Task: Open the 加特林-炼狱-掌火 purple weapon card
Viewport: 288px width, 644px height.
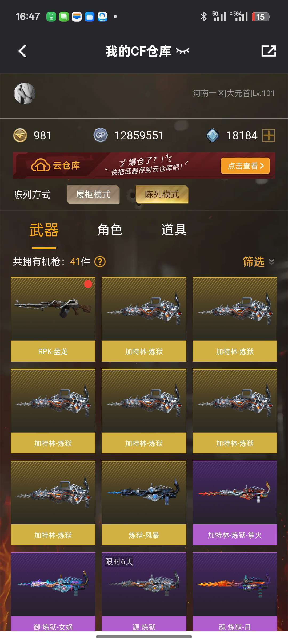Action: pyautogui.click(x=235, y=503)
